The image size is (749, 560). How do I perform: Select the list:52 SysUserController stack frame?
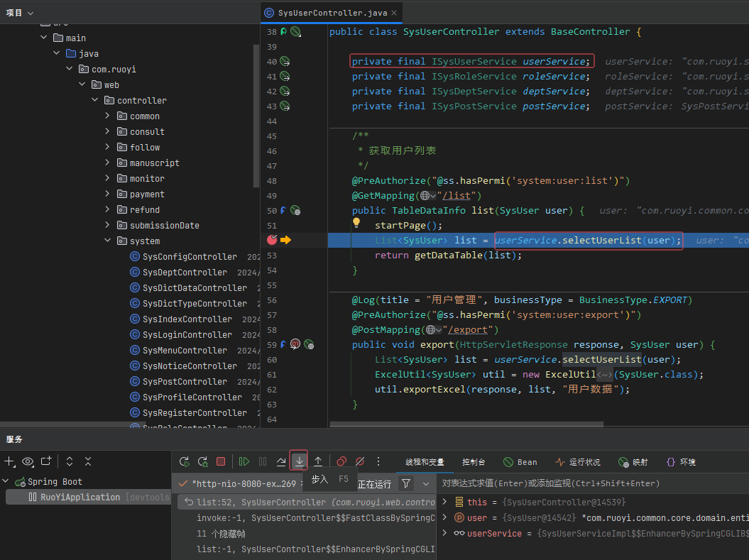307,503
